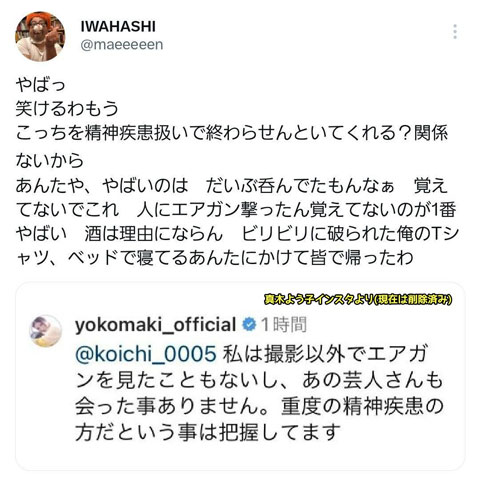Visit the @maeeeeen handle link
The height and width of the screenshot is (477, 480).
click(122, 45)
